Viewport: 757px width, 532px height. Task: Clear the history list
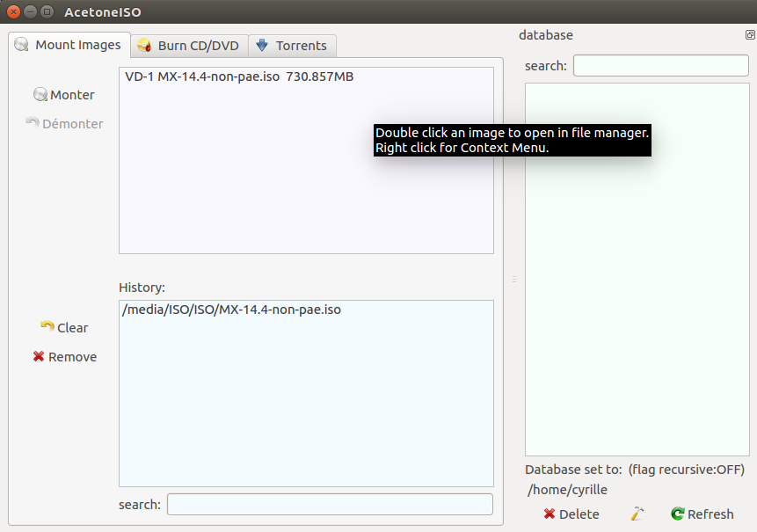(x=64, y=327)
